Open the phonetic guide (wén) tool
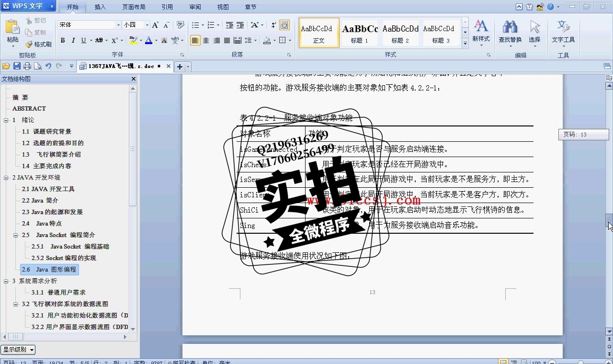613x364 pixels. (175, 41)
